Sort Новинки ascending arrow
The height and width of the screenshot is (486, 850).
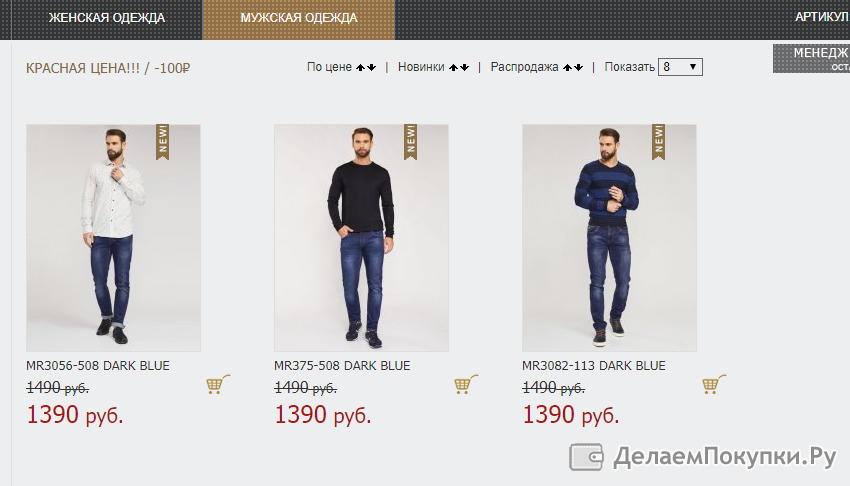pyautogui.click(x=453, y=67)
